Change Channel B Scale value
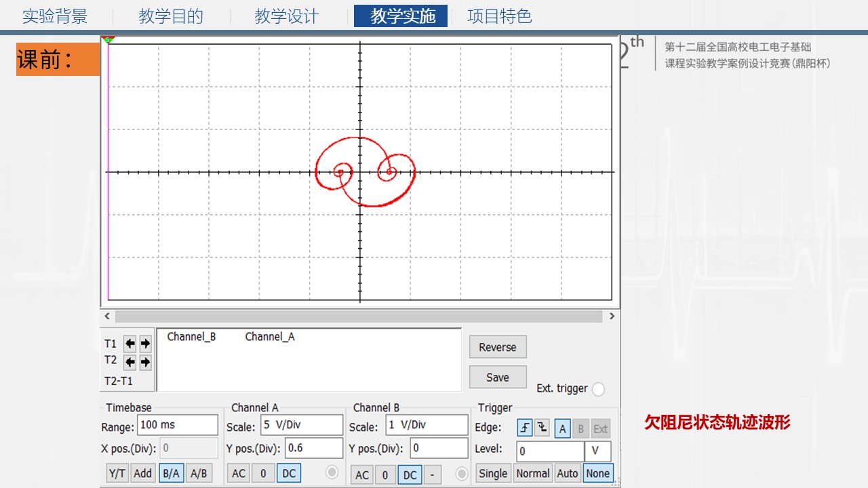868x488 pixels. tap(427, 426)
